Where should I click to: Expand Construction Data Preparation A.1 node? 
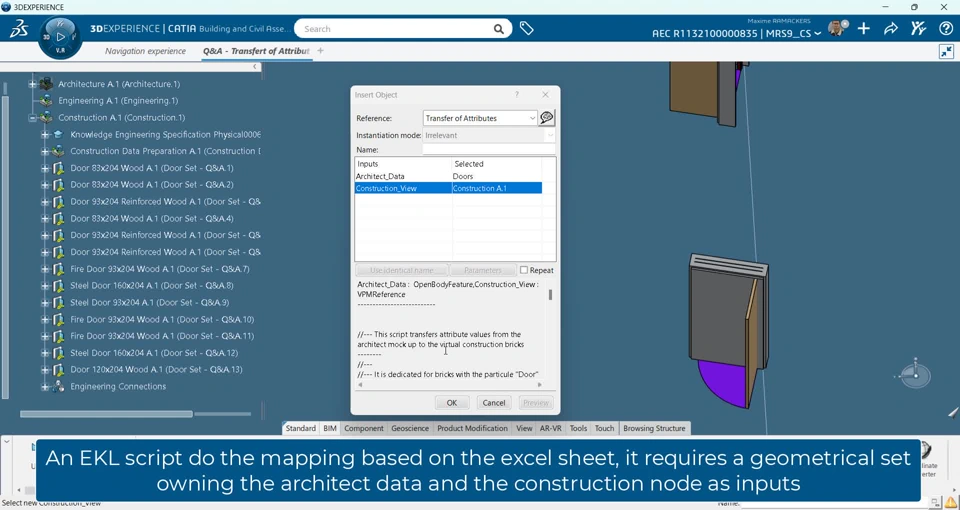click(45, 151)
